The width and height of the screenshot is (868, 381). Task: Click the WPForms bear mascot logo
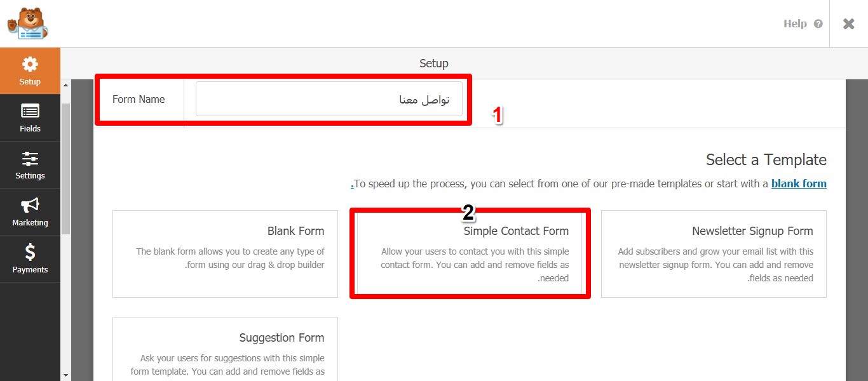(27, 23)
